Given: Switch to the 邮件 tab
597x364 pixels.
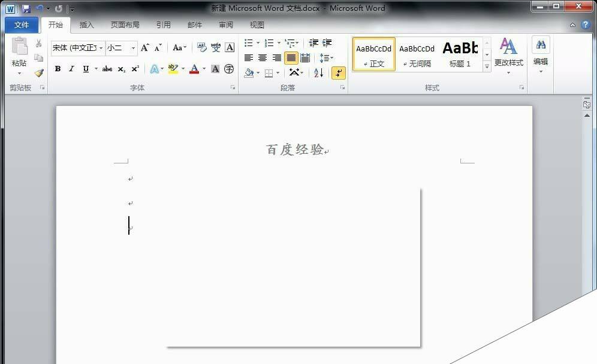Looking at the screenshot, I should [195, 25].
